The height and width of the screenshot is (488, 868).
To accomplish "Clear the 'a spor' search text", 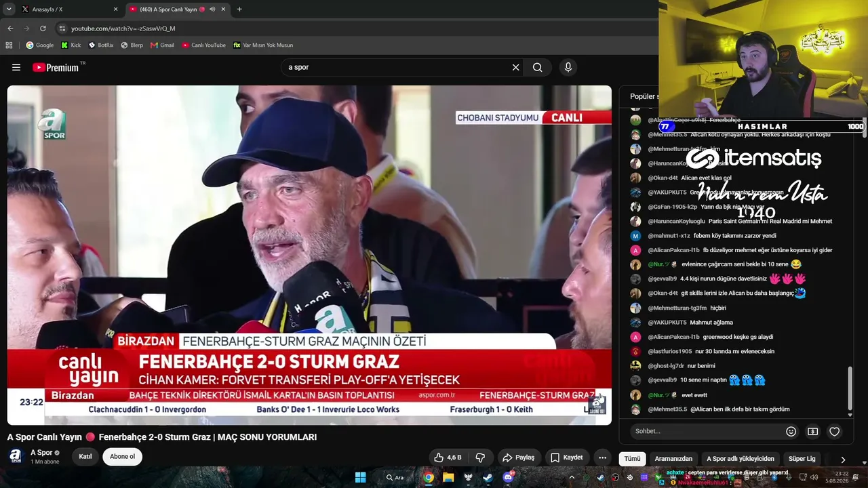I will point(515,67).
